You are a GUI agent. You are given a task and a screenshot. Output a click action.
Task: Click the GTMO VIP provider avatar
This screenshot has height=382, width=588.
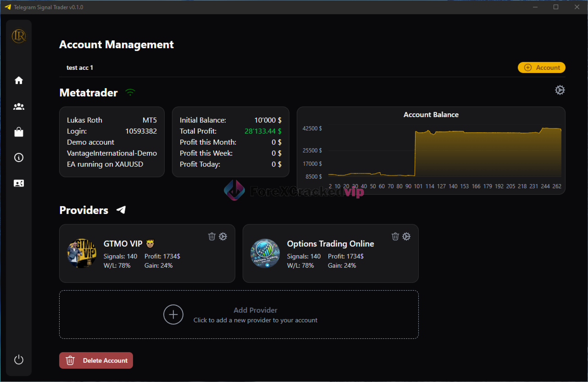82,253
